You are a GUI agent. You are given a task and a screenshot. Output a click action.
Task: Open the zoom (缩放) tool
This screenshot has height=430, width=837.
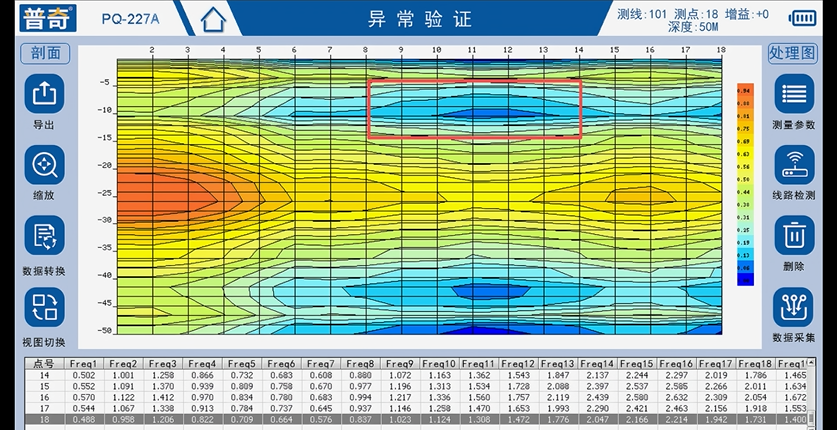(44, 165)
